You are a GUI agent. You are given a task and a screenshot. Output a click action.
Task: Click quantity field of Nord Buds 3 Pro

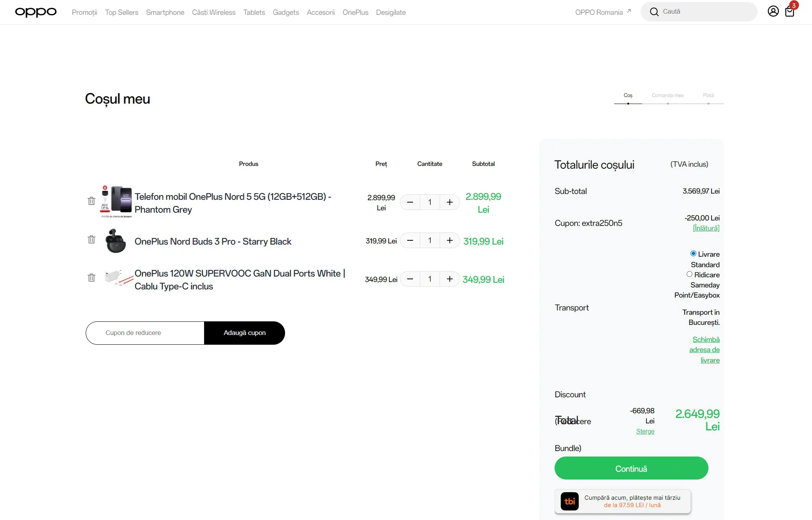pyautogui.click(x=430, y=240)
